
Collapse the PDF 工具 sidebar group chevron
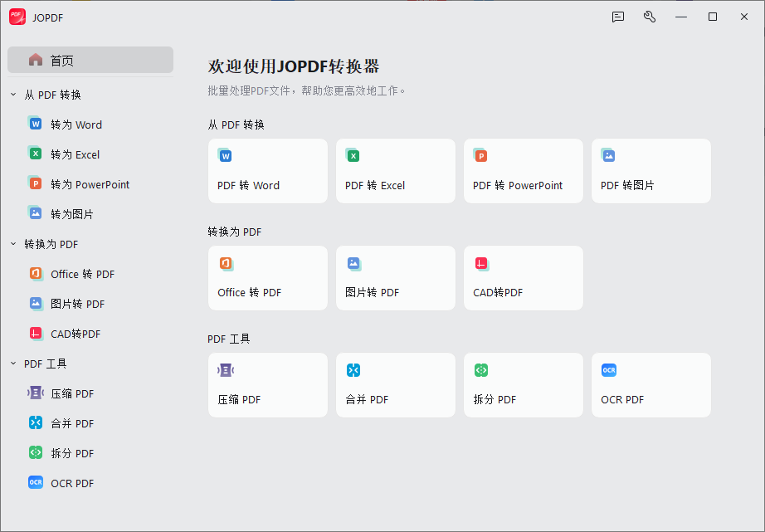13,364
